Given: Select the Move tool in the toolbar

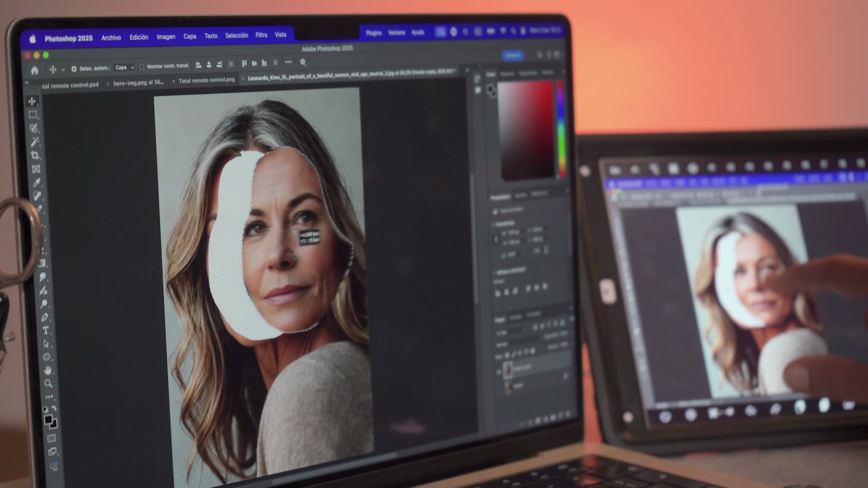Looking at the screenshot, I should (x=32, y=101).
